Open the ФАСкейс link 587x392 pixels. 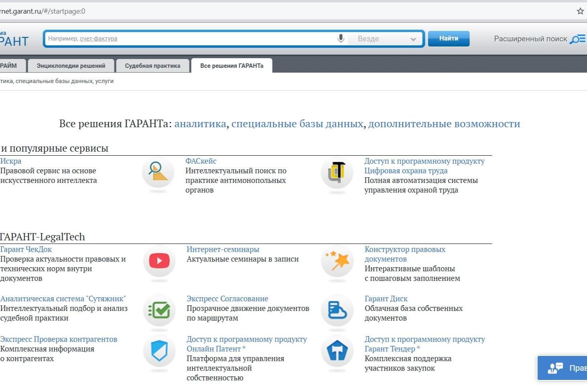[201, 161]
